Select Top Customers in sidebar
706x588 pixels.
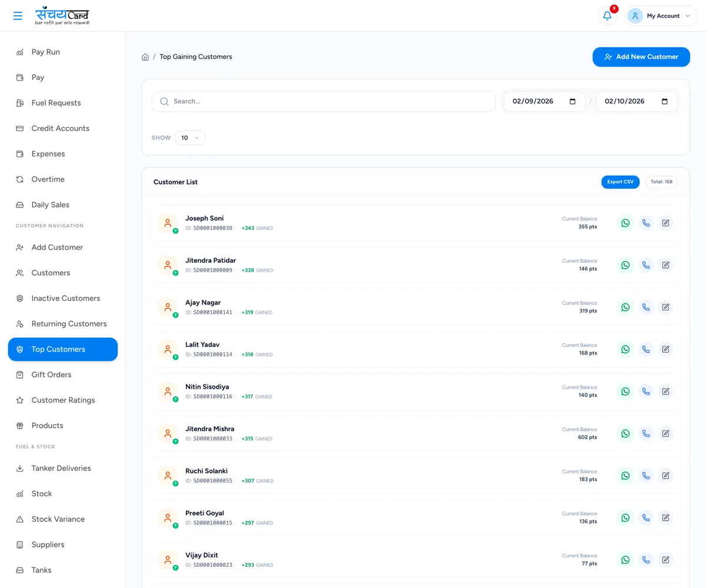tap(63, 349)
